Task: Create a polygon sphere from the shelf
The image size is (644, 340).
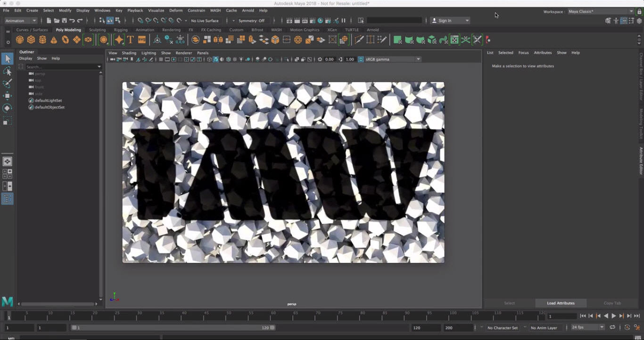Action: point(20,40)
